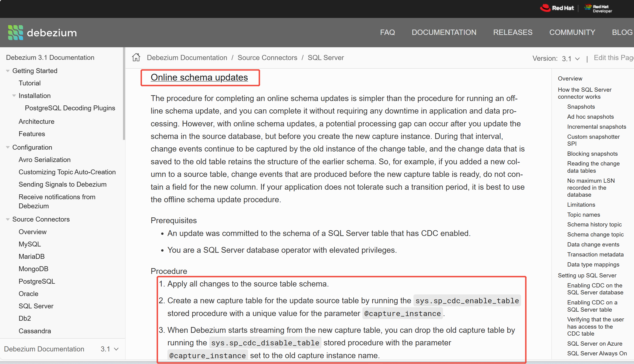
Task: Open bottom Debezium Documentation version selector
Action: pos(109,349)
